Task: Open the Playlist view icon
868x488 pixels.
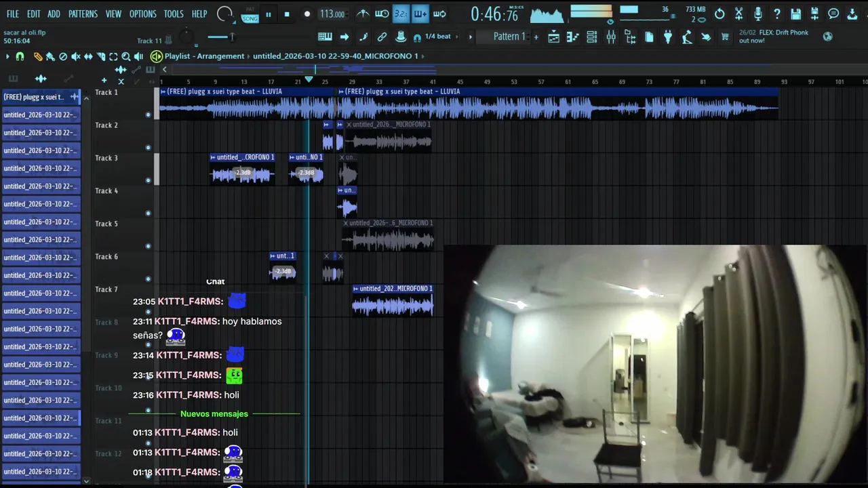Action: click(554, 37)
